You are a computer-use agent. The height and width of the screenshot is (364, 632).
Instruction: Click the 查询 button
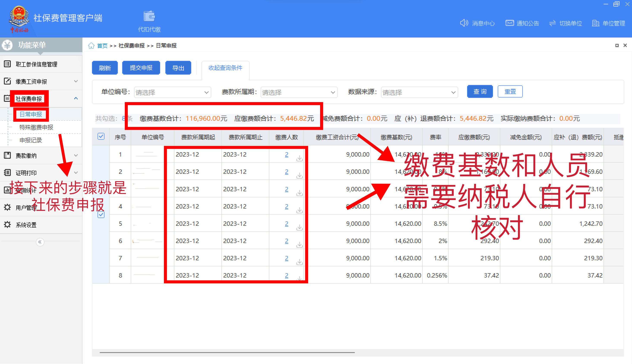480,91
